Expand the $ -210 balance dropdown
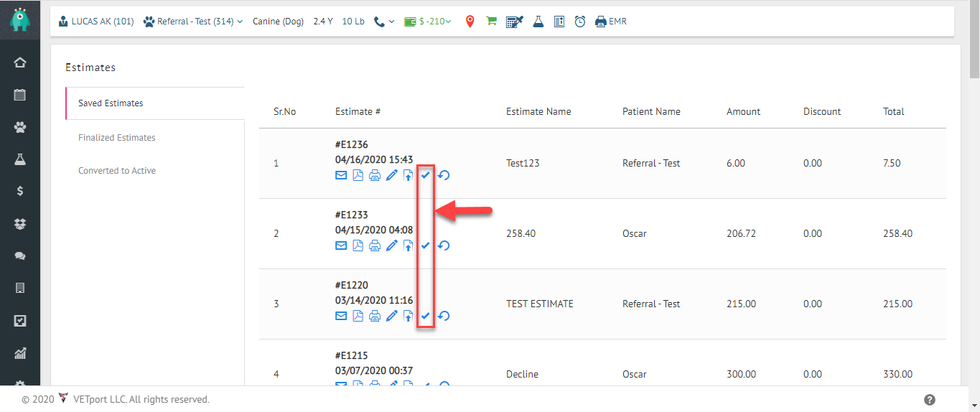 428,22
